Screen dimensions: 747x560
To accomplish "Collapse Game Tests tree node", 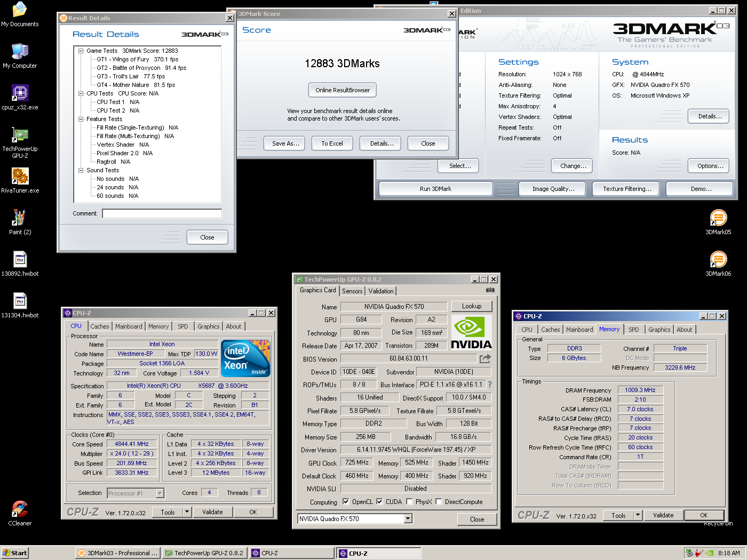I will point(81,51).
